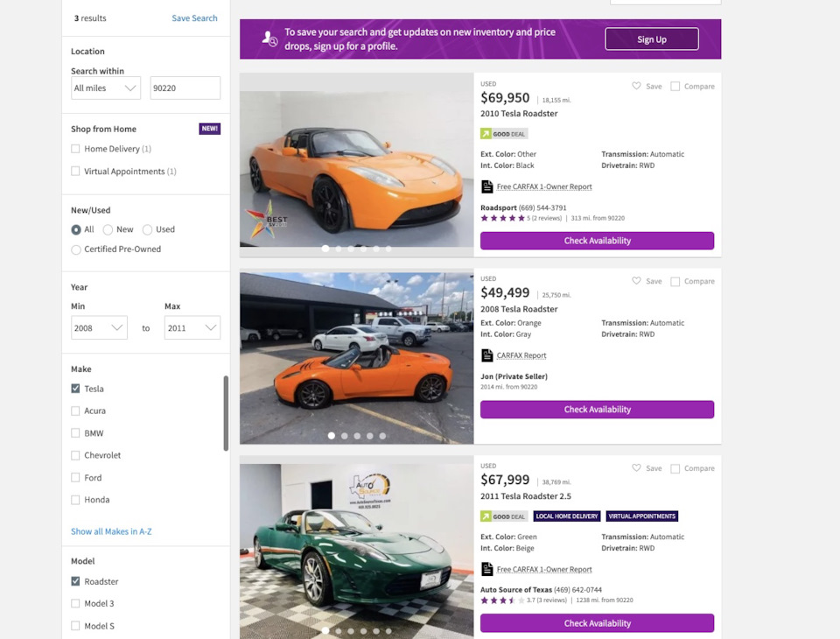
Task: Check Availability for the $67,999 Roadster
Action: (x=597, y=623)
